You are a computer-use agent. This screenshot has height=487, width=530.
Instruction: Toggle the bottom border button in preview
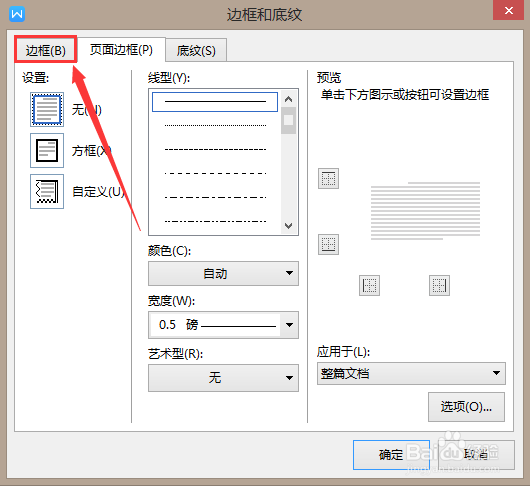[x=328, y=244]
